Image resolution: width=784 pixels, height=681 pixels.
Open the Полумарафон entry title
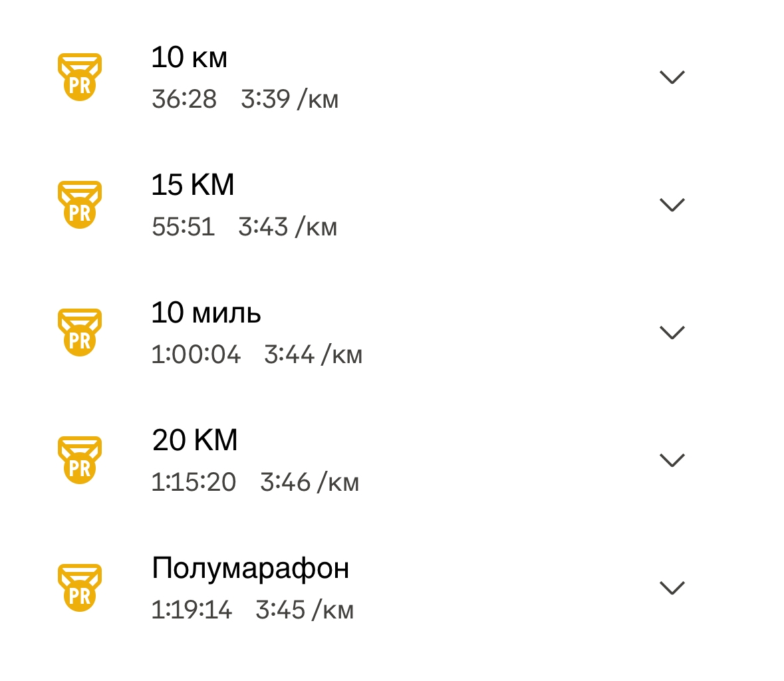point(250,569)
